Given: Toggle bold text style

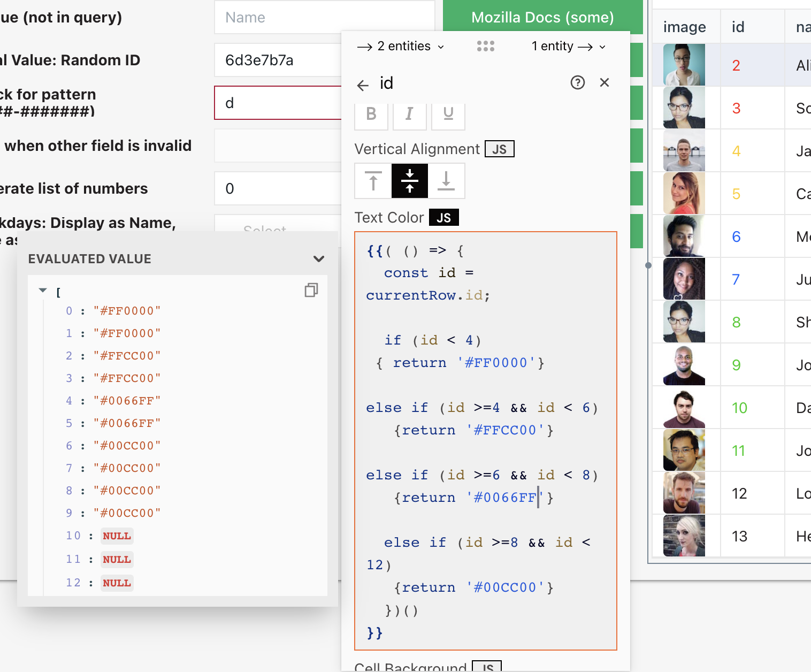Looking at the screenshot, I should click(x=371, y=114).
